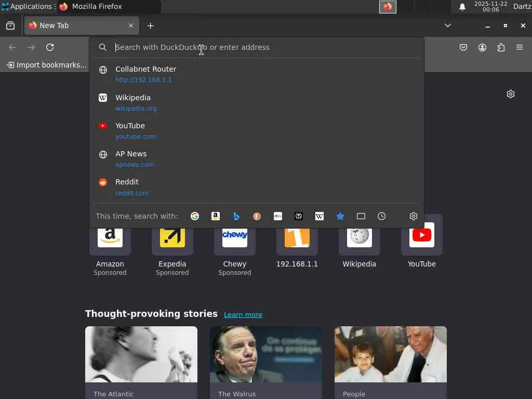Close the New Tab tab

click(x=131, y=25)
